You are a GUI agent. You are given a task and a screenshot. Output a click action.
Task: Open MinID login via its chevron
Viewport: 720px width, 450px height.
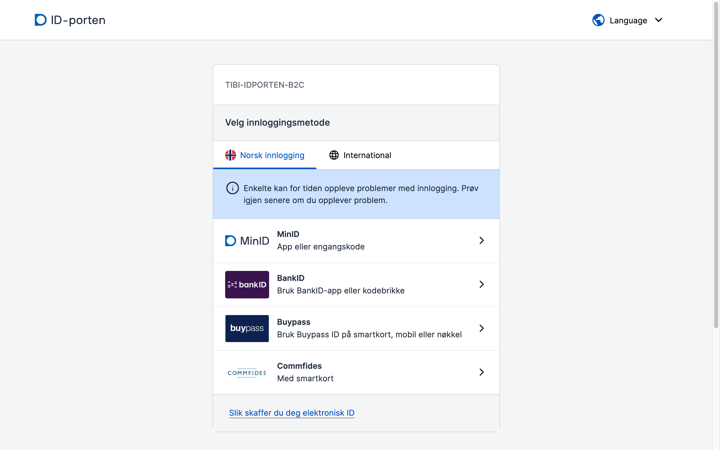[x=481, y=241]
